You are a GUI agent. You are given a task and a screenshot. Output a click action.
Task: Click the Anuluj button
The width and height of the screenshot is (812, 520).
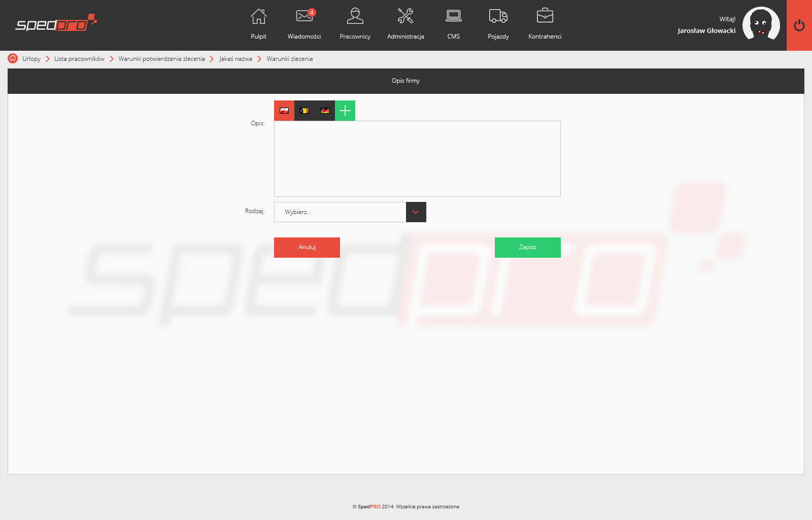pos(307,248)
